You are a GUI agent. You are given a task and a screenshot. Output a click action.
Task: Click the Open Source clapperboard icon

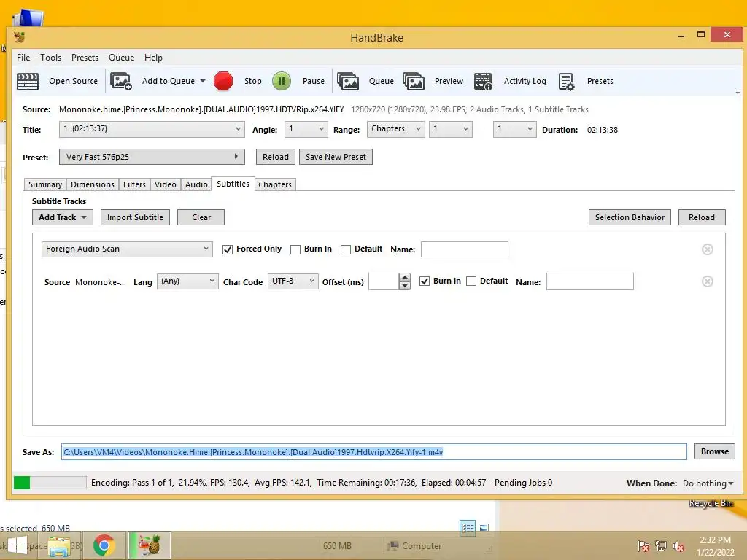point(28,81)
